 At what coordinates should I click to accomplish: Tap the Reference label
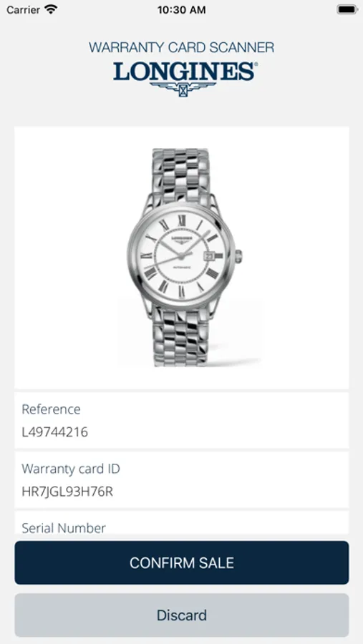(51, 409)
